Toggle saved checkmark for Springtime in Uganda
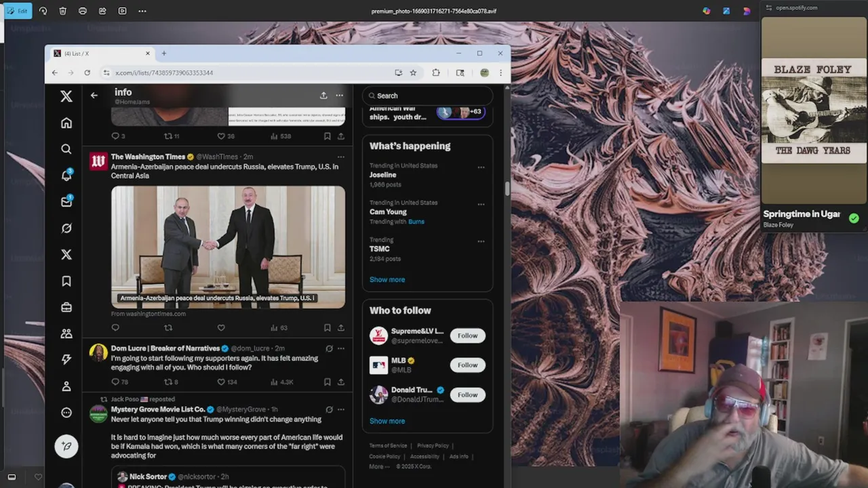The height and width of the screenshot is (488, 868). click(x=854, y=218)
